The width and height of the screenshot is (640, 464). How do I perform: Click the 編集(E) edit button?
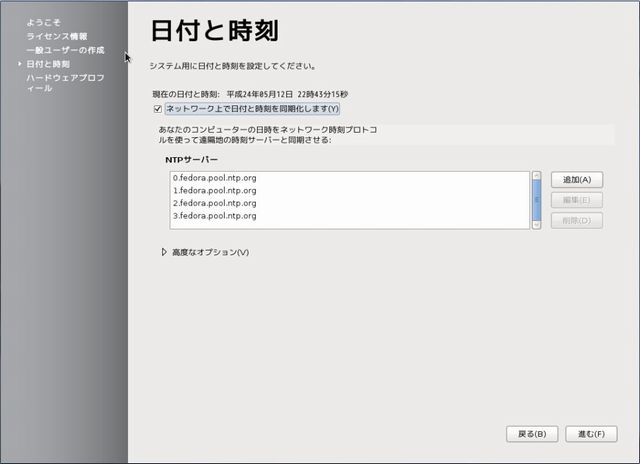[577, 200]
